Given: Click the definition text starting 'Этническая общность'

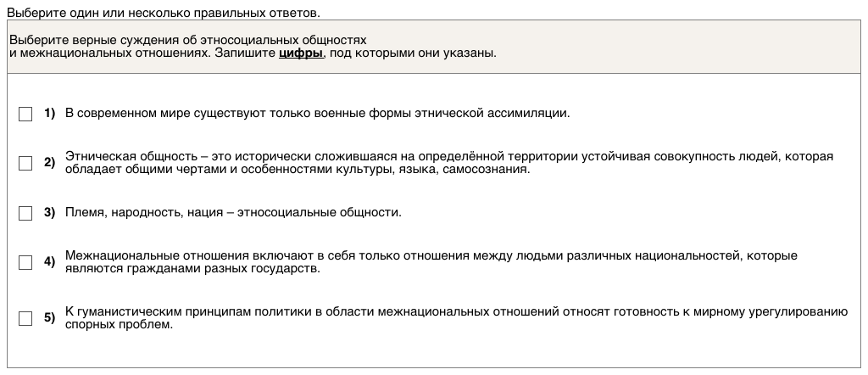Looking at the screenshot, I should (449, 163).
